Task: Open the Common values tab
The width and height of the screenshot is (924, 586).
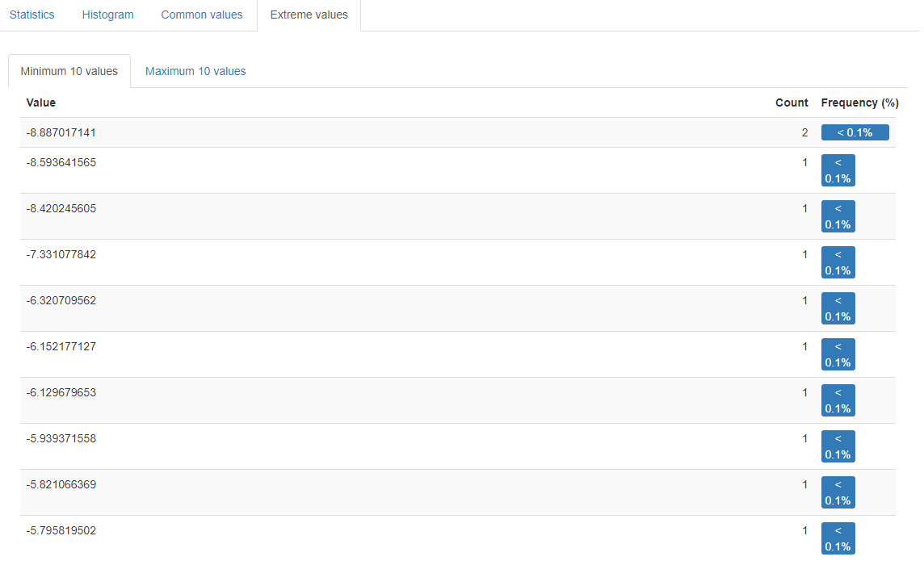Action: tap(202, 15)
